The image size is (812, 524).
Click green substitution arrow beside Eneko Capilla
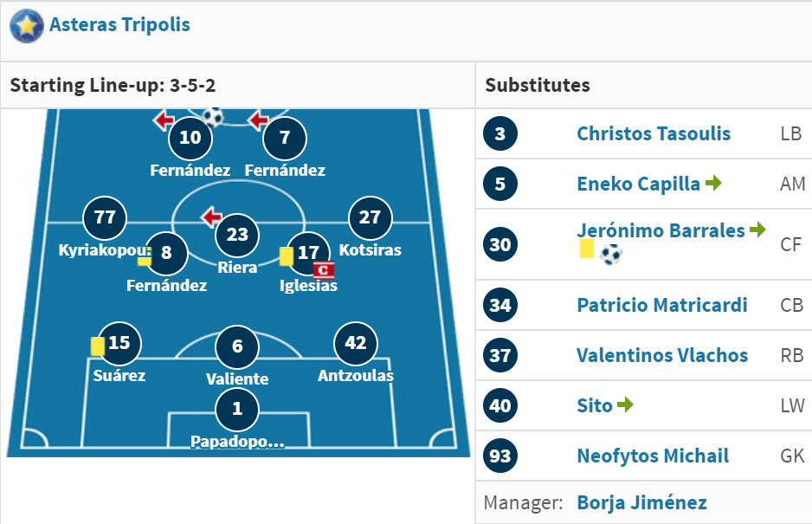click(x=713, y=183)
